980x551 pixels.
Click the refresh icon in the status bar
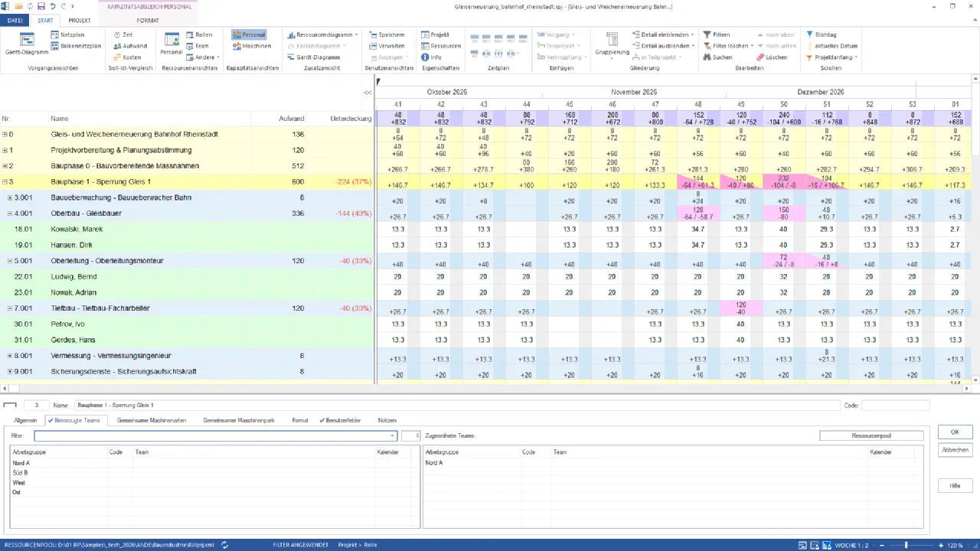(224, 545)
